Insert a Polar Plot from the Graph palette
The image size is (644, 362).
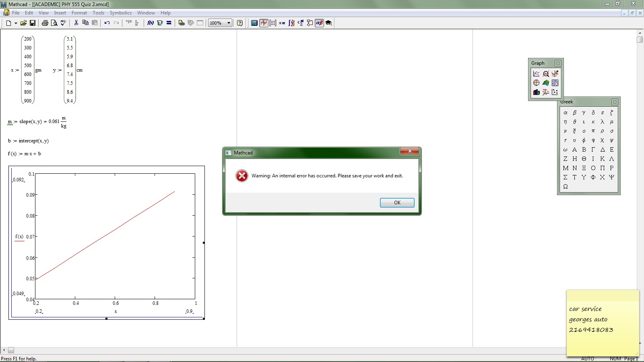pos(537,83)
